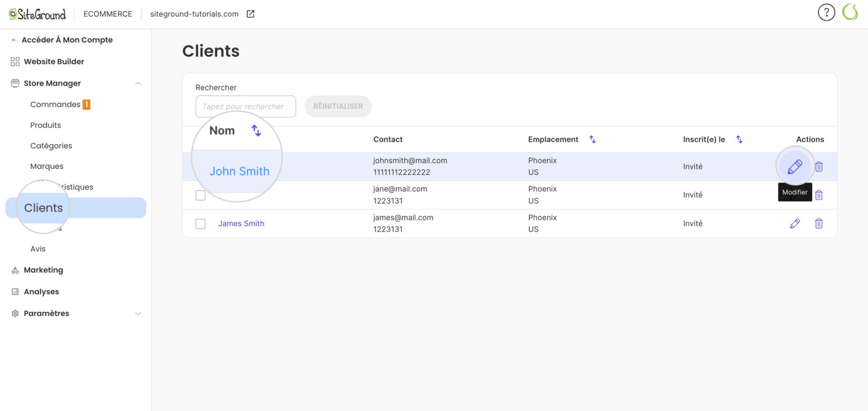This screenshot has height=411, width=868.
Task: Sort by Emplacement column arrows
Action: pos(593,139)
